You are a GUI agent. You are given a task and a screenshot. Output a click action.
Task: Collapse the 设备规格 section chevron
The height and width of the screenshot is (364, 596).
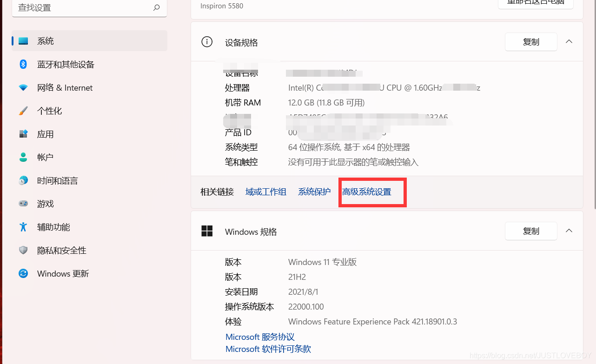pyautogui.click(x=569, y=41)
